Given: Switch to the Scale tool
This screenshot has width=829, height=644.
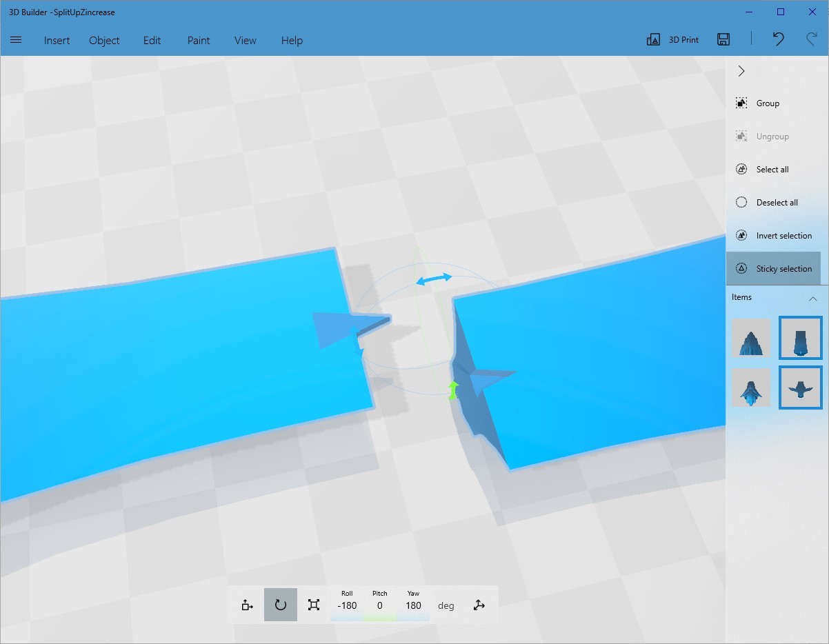Looking at the screenshot, I should 313,605.
